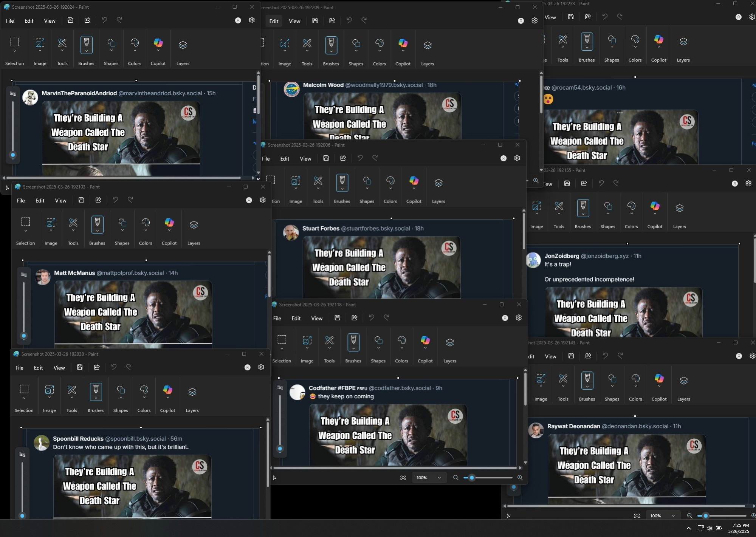
Task: Open Edit menu in Screenshot 192118 window
Action: click(296, 318)
